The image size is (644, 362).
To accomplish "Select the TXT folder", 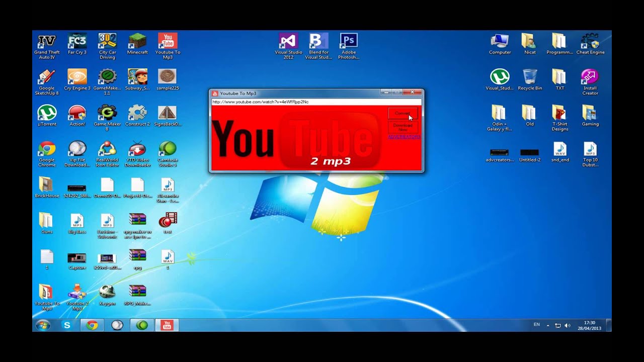I will pos(560,80).
